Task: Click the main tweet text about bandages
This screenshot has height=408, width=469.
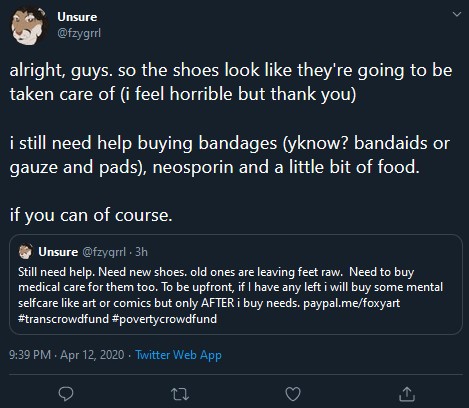Action: 230,155
